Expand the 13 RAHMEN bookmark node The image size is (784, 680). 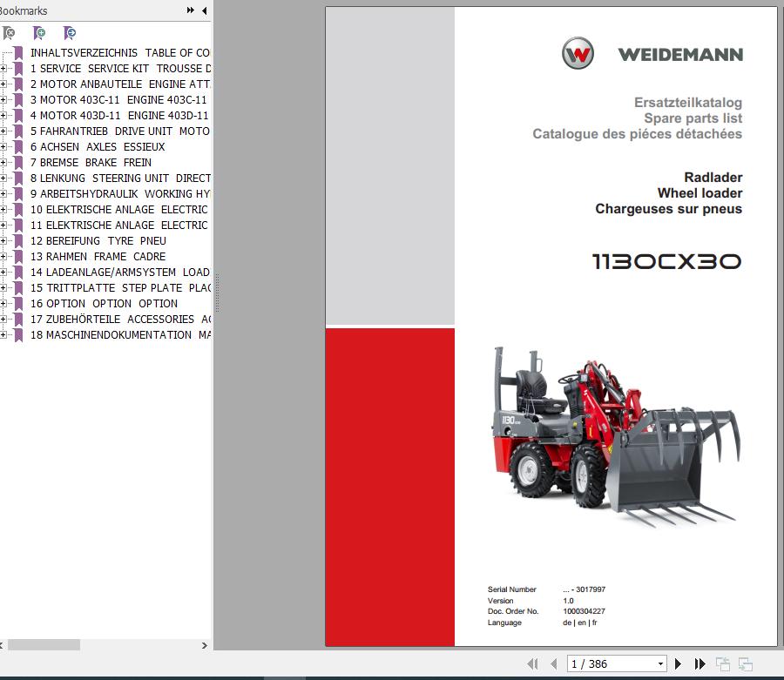coord(3,256)
